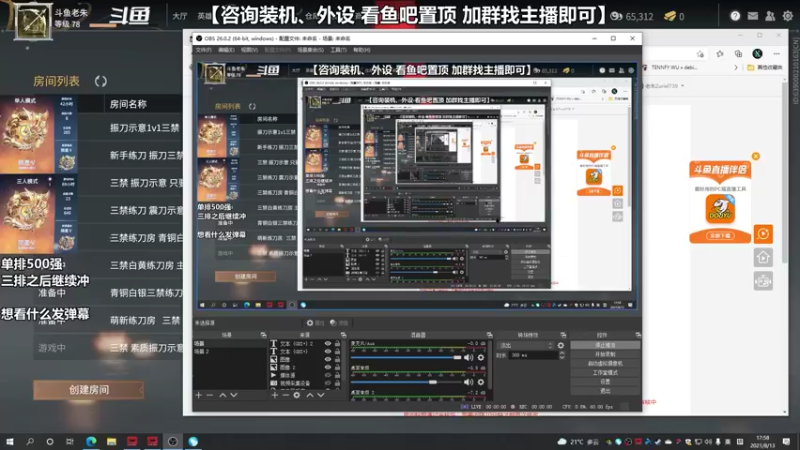The height and width of the screenshot is (450, 800).
Task: Open OBS 视图(V) menu
Action: [249, 50]
